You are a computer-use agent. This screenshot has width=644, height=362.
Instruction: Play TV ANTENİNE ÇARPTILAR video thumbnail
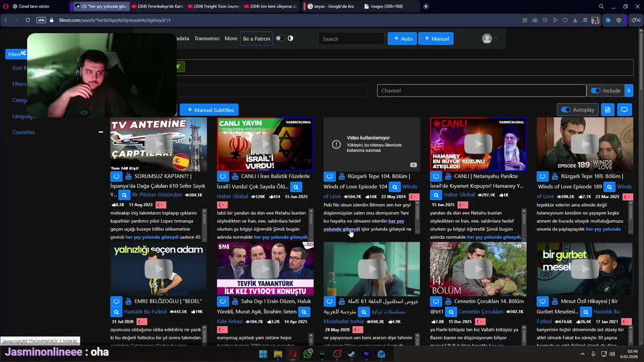tap(158, 144)
